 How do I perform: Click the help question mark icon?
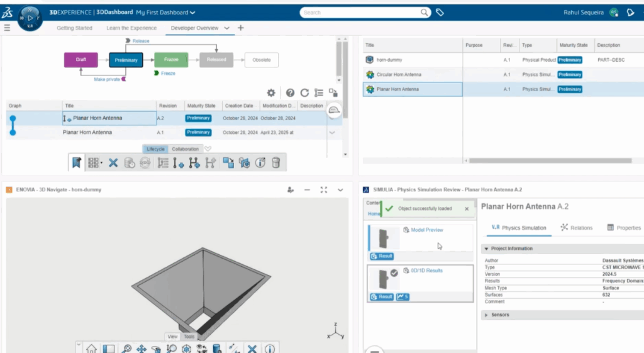tap(290, 92)
